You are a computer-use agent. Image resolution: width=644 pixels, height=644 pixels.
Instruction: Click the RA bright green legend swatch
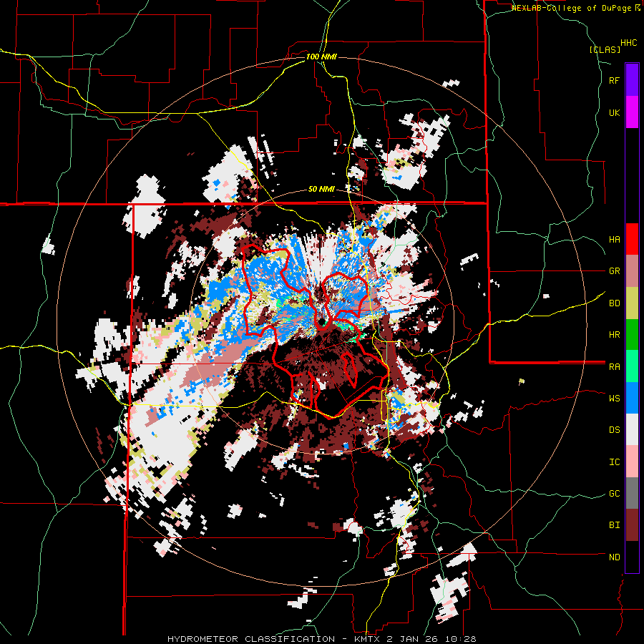(x=632, y=366)
